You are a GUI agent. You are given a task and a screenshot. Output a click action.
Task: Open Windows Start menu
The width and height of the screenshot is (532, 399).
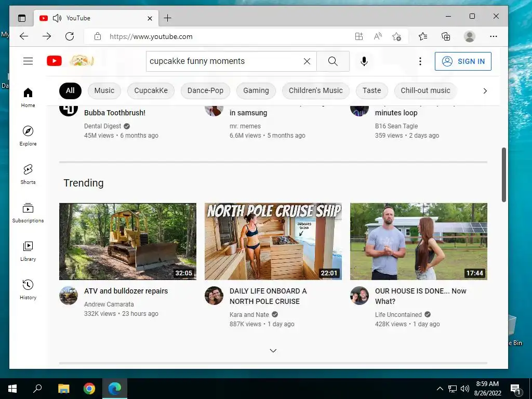(x=12, y=389)
